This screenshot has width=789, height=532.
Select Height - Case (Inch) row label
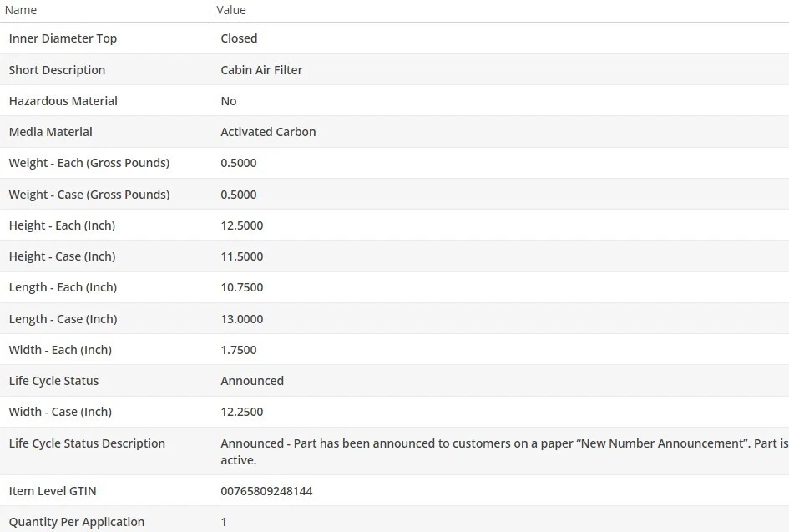click(63, 256)
